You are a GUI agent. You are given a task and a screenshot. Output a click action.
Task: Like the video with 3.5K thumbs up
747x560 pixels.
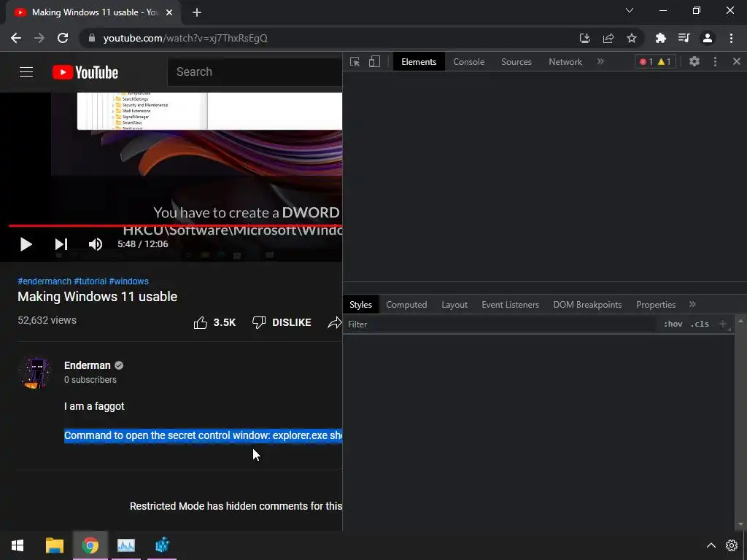tap(214, 322)
